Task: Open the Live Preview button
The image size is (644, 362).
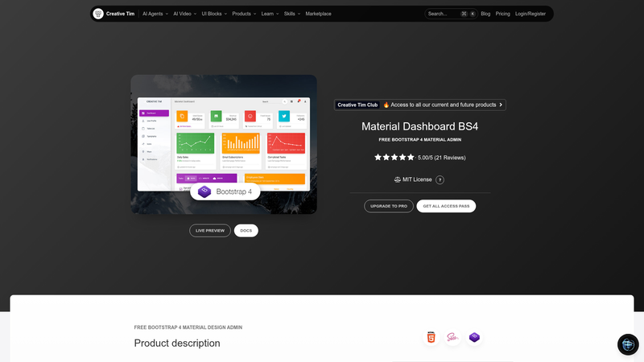Action: 210,231
